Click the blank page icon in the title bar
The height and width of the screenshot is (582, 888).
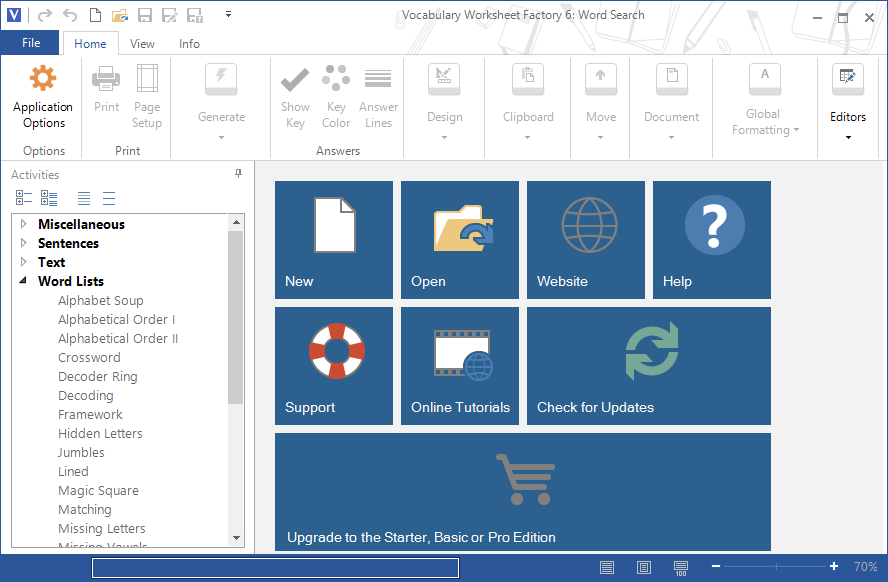coord(95,15)
